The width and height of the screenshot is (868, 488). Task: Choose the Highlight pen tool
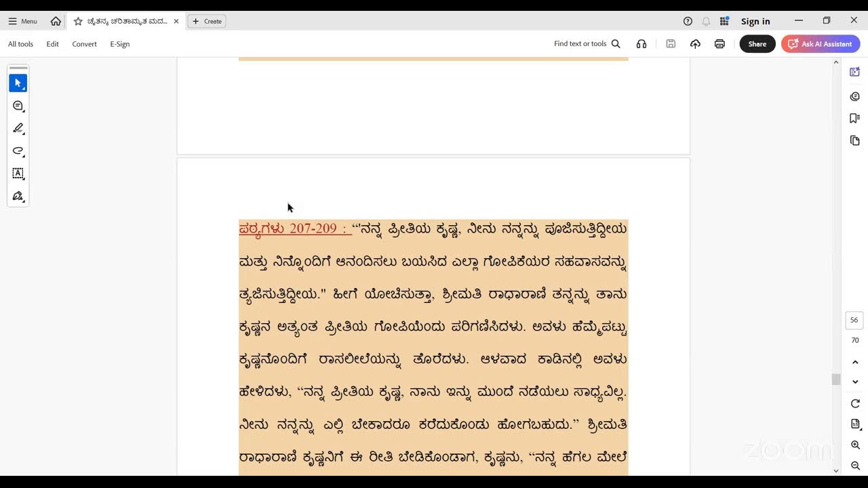tap(18, 128)
